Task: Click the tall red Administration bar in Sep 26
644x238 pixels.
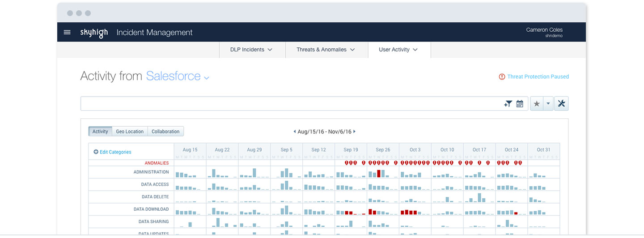Action: pos(379,173)
